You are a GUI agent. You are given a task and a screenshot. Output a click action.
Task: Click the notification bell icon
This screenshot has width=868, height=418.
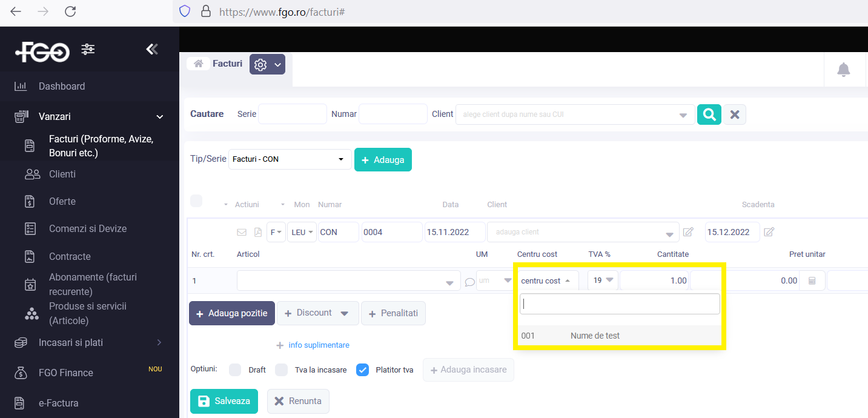(x=843, y=70)
